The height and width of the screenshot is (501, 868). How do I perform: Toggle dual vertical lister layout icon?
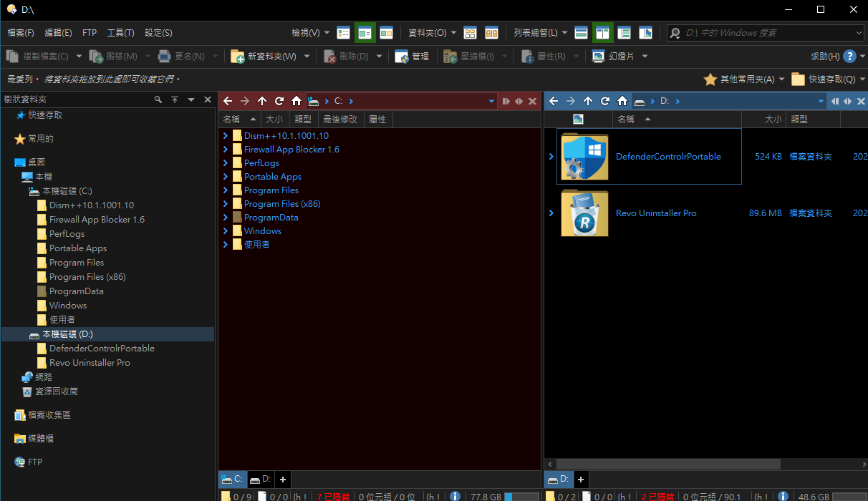pyautogui.click(x=603, y=32)
